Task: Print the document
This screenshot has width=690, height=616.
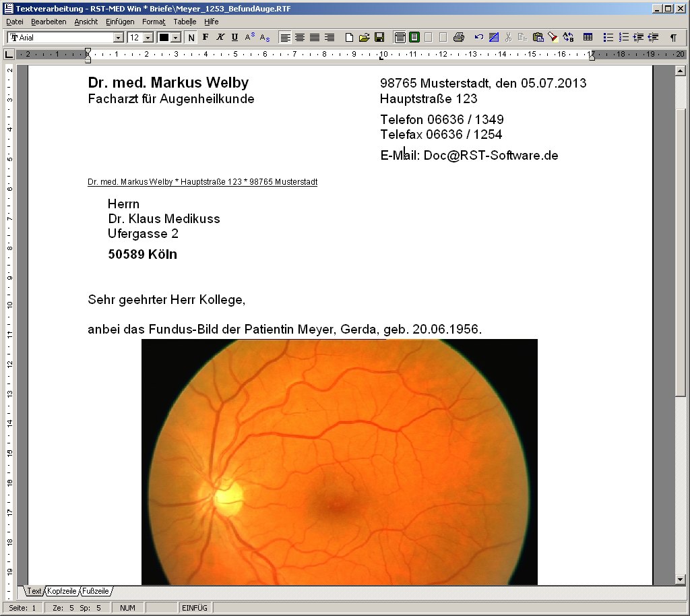Action: coord(458,37)
